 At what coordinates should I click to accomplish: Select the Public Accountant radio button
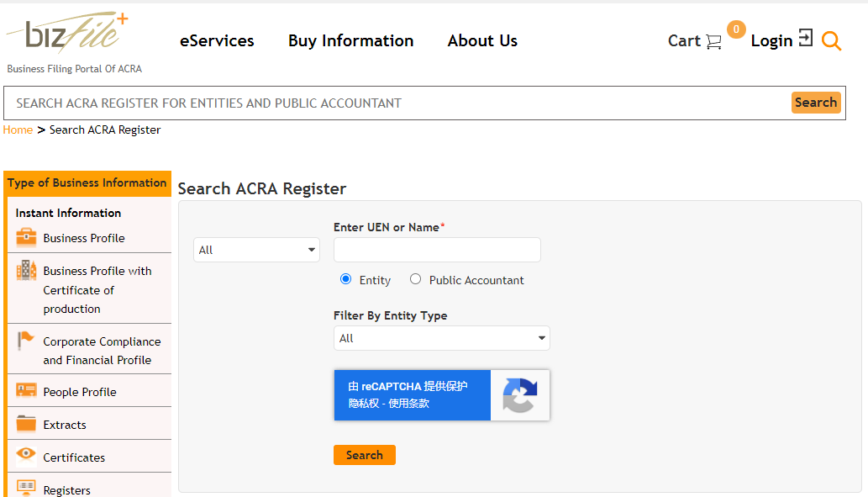tap(415, 279)
